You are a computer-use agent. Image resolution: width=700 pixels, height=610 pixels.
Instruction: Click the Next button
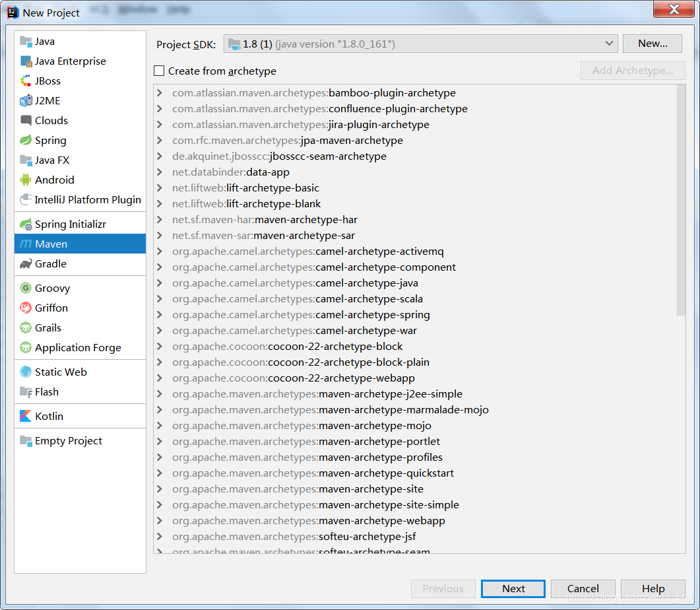click(513, 589)
